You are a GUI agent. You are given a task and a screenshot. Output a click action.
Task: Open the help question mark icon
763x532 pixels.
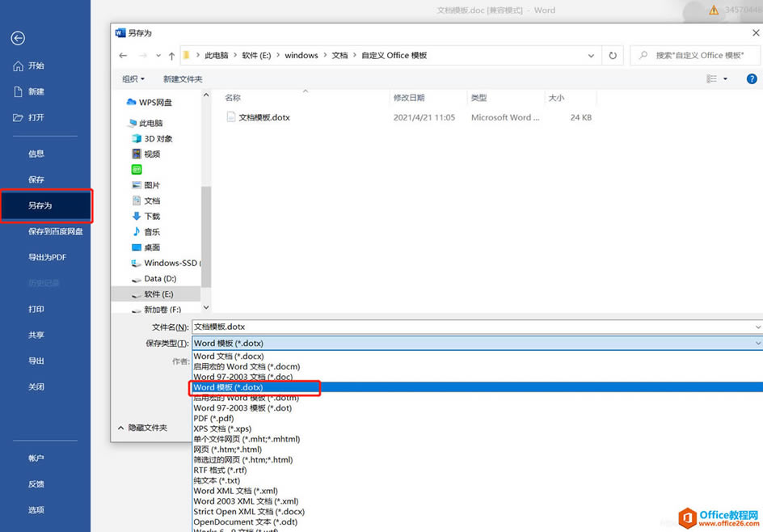[x=752, y=78]
